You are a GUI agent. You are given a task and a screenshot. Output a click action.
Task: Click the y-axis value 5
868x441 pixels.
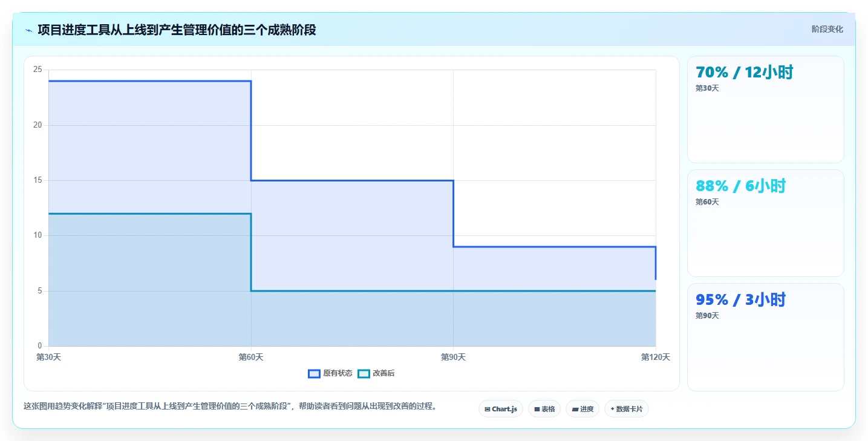(x=40, y=291)
